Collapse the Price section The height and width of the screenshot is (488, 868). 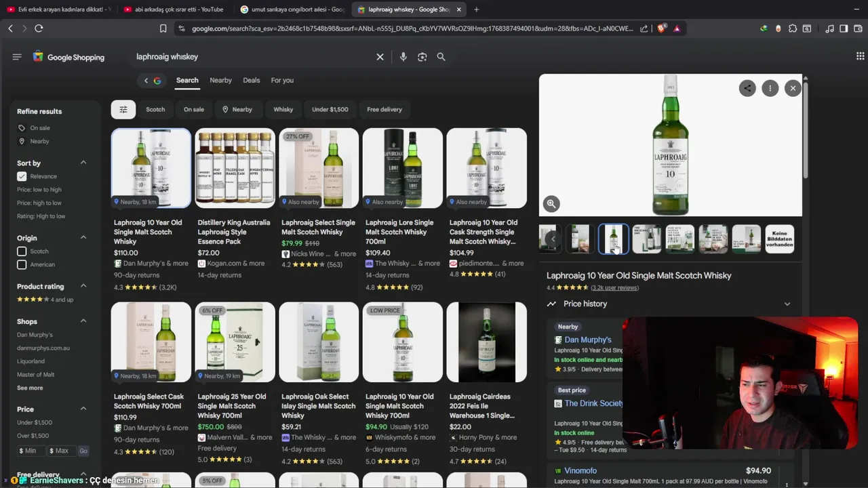83,408
